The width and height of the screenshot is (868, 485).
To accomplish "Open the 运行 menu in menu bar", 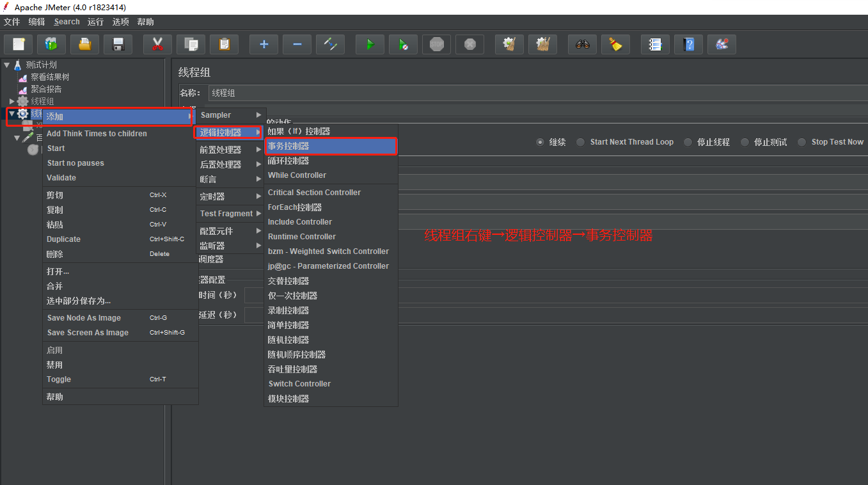I will pyautogui.click(x=95, y=22).
